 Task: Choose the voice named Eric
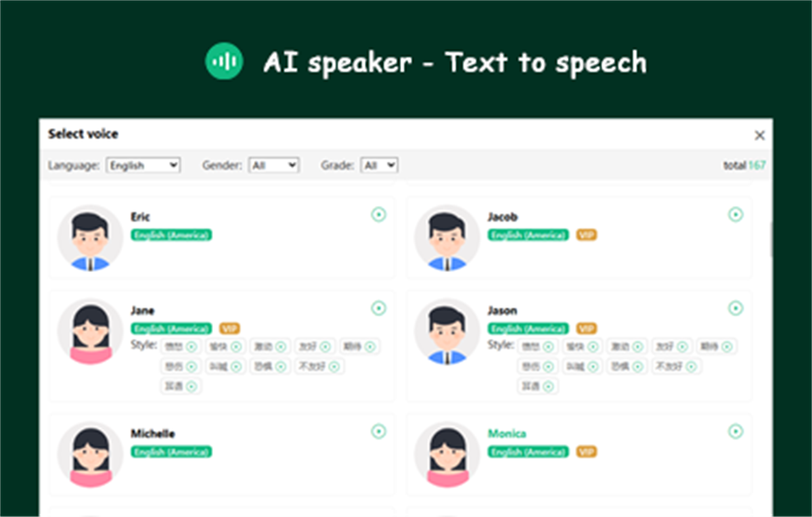(140, 217)
